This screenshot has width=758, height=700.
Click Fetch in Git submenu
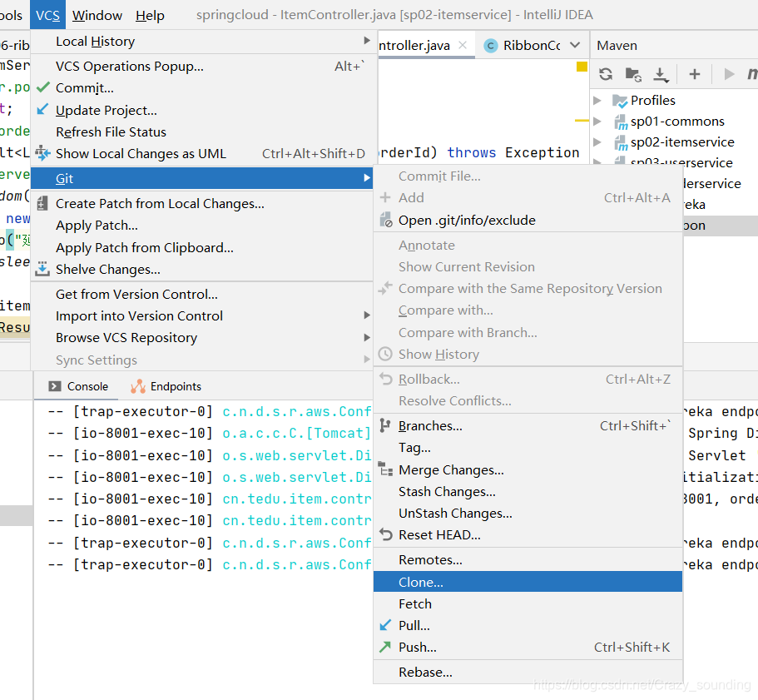point(528,604)
